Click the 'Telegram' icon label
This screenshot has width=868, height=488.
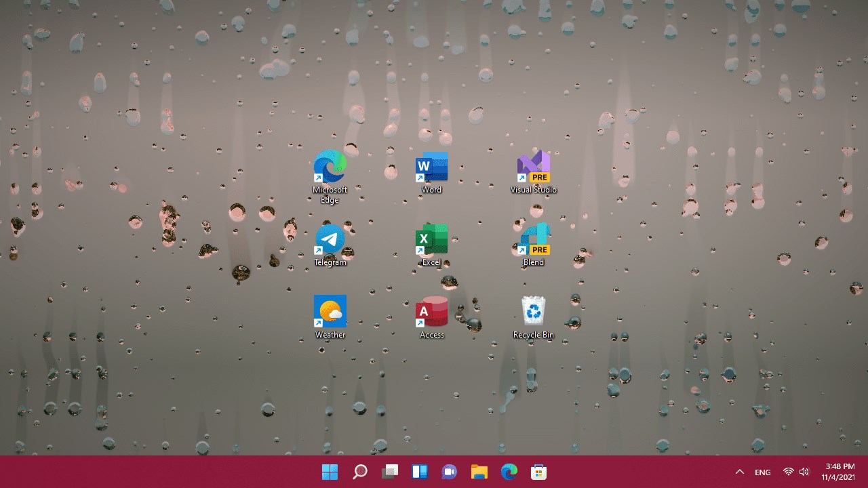(330, 262)
